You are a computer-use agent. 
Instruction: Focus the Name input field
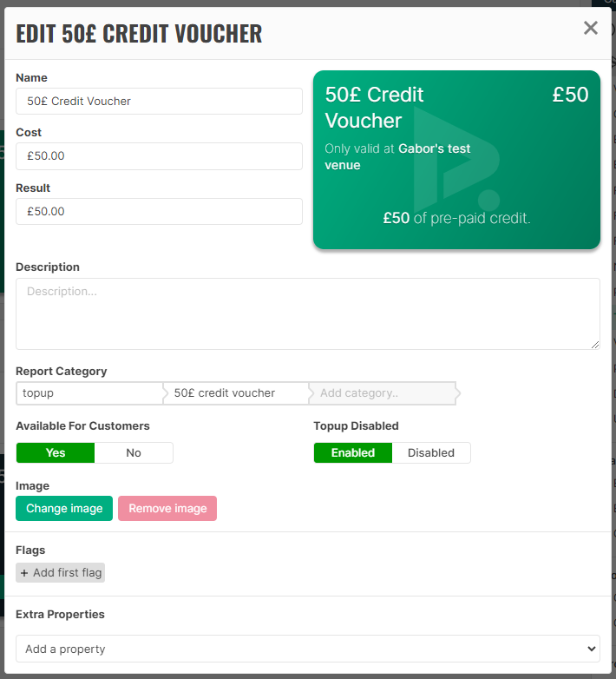[159, 102]
